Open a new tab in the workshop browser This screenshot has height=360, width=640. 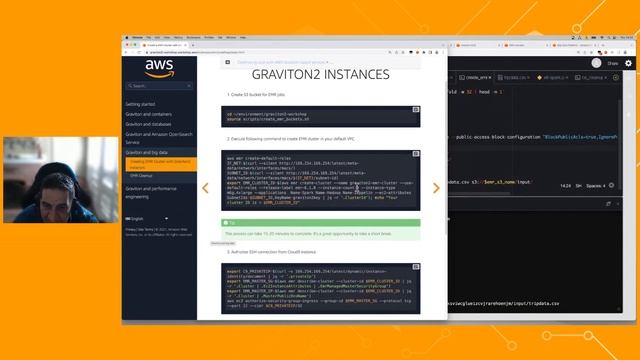coord(193,45)
